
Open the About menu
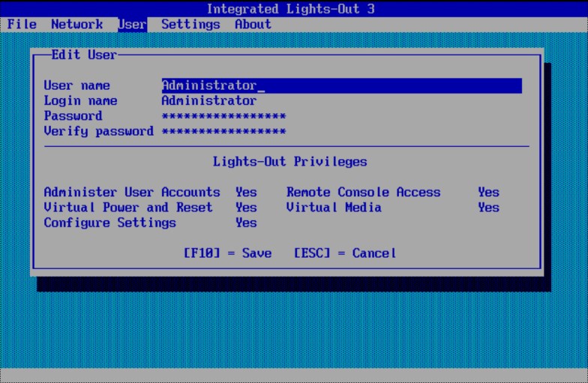[x=253, y=24]
